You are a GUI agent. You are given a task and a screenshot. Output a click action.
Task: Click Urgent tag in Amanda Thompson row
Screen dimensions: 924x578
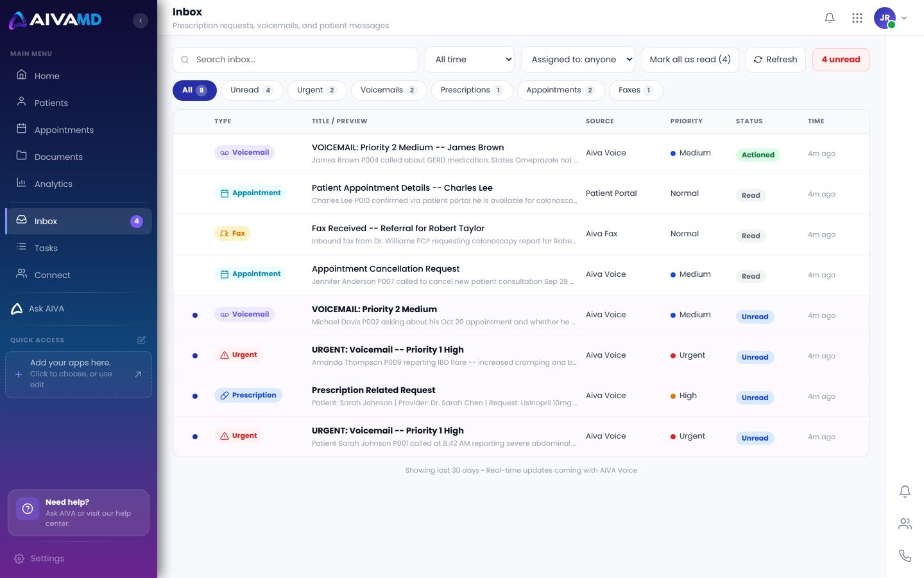pos(238,355)
